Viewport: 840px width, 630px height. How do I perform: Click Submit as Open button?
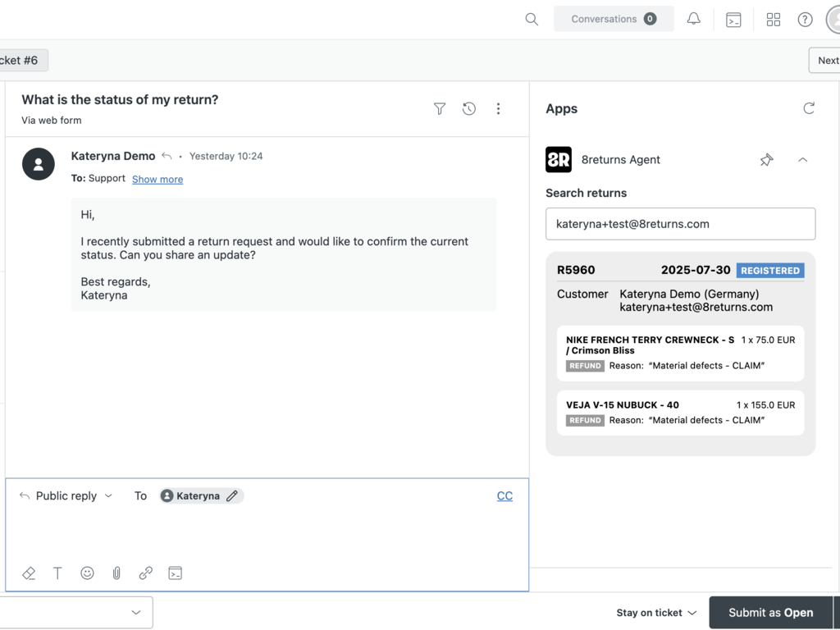770,613
